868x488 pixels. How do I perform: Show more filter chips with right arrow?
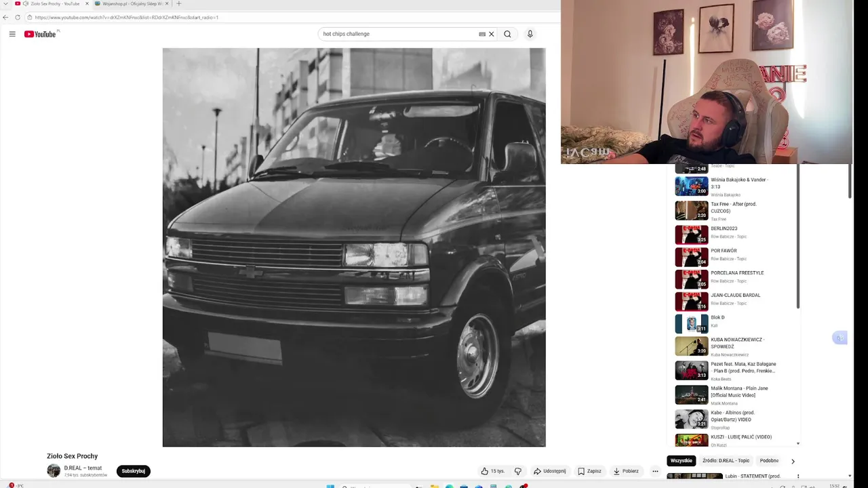[793, 462]
